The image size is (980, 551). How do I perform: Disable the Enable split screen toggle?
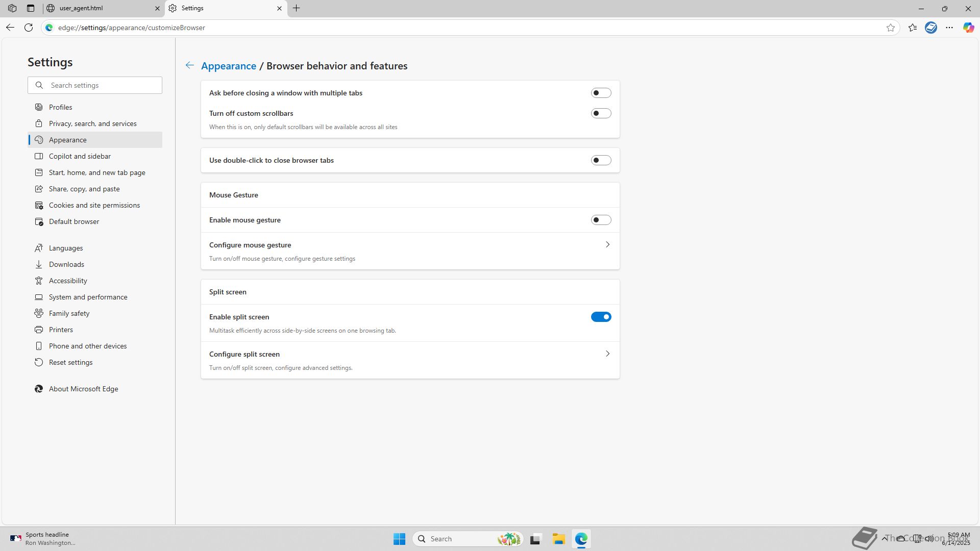click(601, 317)
